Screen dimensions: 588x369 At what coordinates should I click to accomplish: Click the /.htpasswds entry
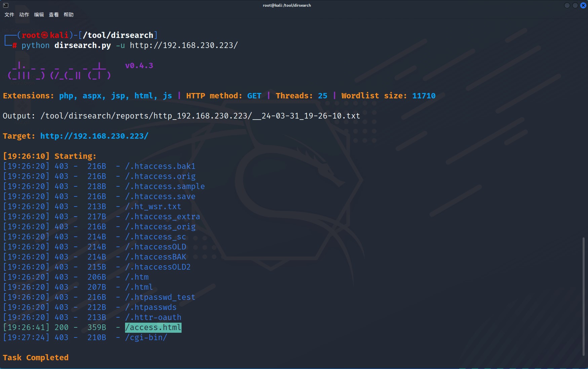pos(151,307)
